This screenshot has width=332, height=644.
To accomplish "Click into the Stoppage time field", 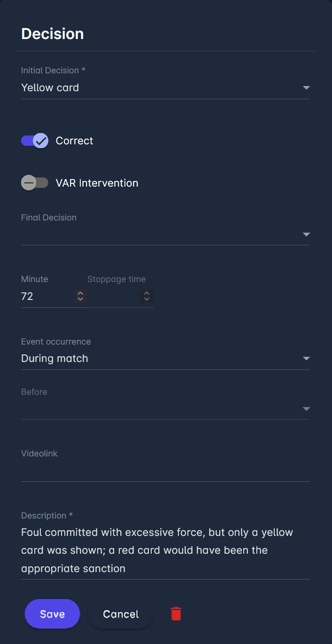I will [113, 296].
